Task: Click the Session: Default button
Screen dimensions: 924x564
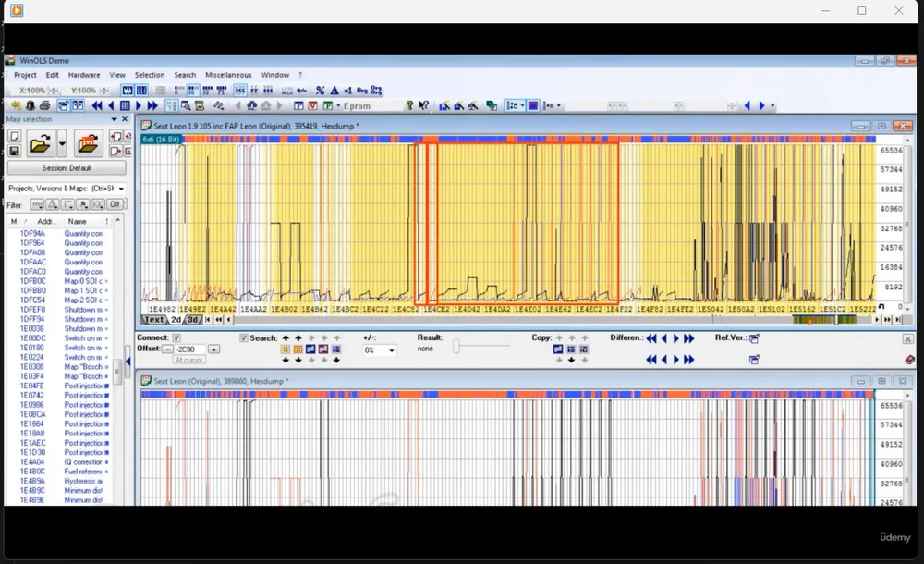Action: point(67,168)
